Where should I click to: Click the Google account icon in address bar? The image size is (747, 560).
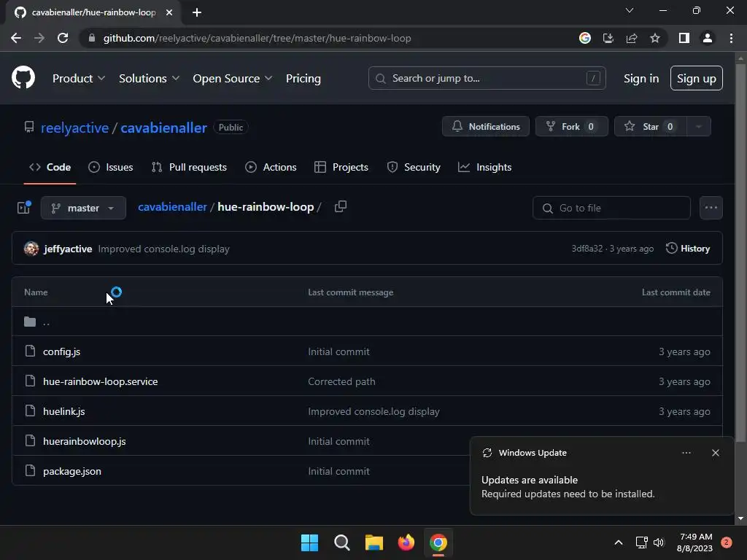click(x=585, y=38)
